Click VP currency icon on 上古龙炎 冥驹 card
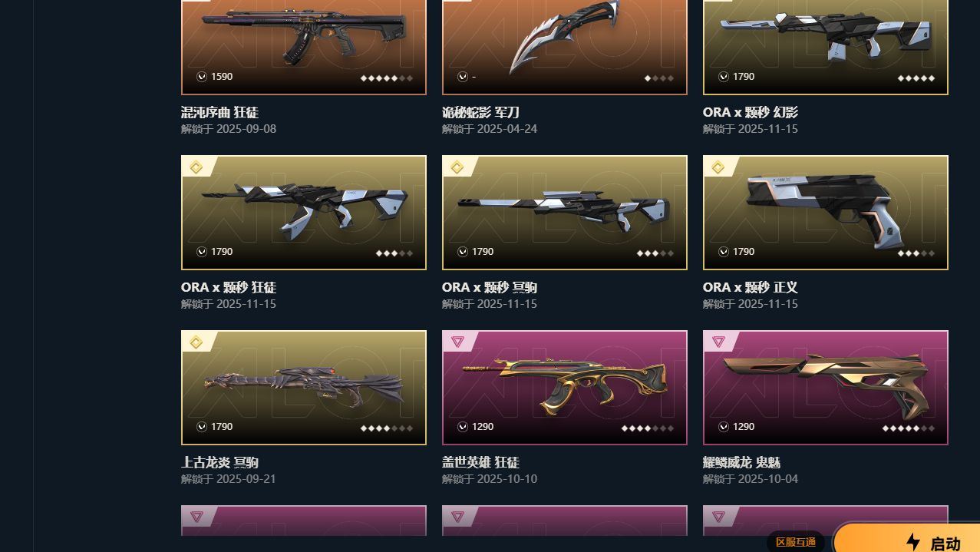 [202, 427]
